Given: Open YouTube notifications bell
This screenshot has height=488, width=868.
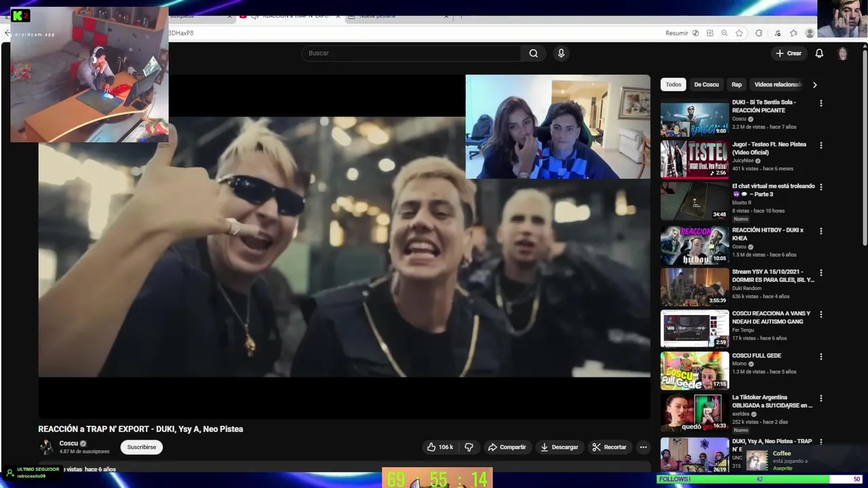Looking at the screenshot, I should click(819, 53).
